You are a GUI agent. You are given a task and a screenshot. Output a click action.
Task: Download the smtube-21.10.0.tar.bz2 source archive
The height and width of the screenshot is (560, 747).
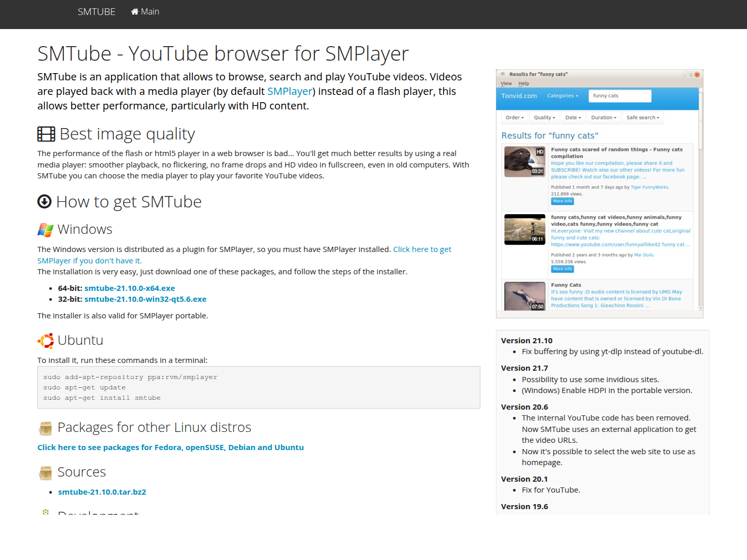(x=102, y=492)
